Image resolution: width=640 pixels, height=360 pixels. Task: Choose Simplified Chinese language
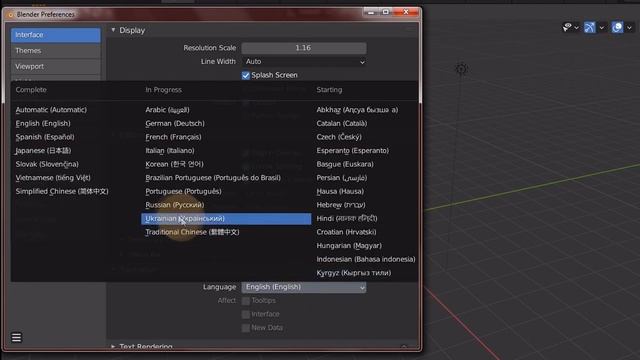point(62,191)
